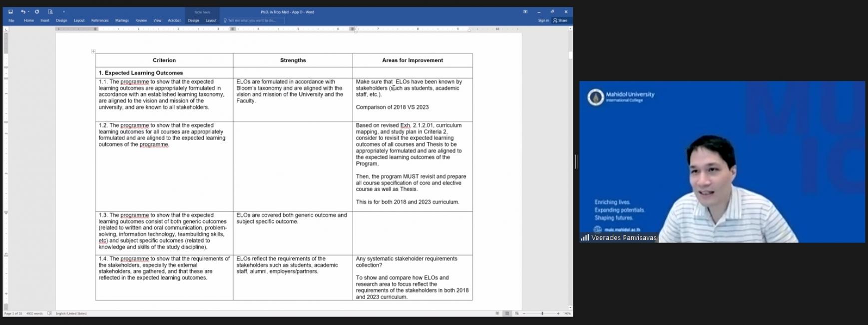Open the Mailings tab
Viewport: 868px width, 325px height.
[x=122, y=20]
